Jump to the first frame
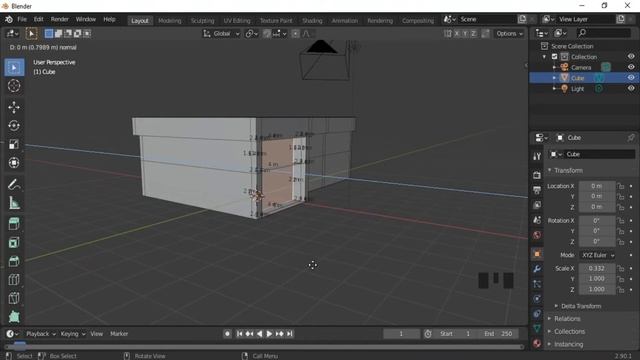The height and width of the screenshot is (360, 640). pos(240,334)
